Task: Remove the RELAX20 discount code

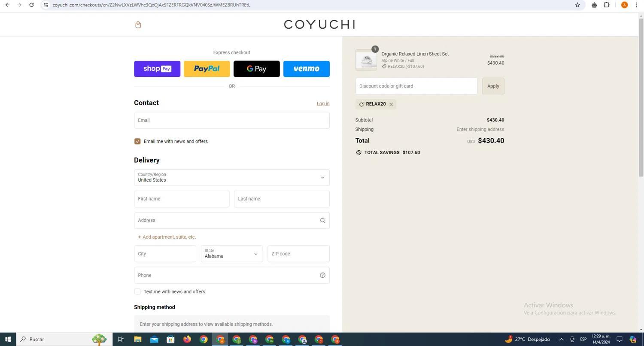Action: [391, 104]
